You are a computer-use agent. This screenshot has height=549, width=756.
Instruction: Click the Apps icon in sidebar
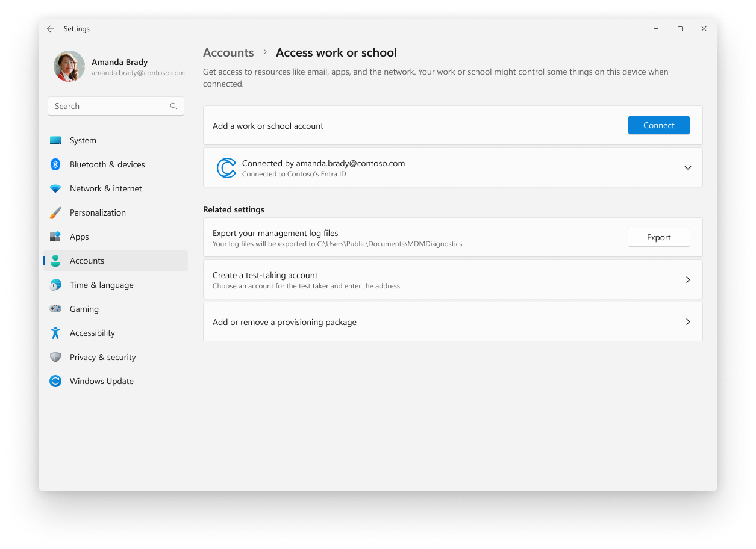click(x=55, y=237)
